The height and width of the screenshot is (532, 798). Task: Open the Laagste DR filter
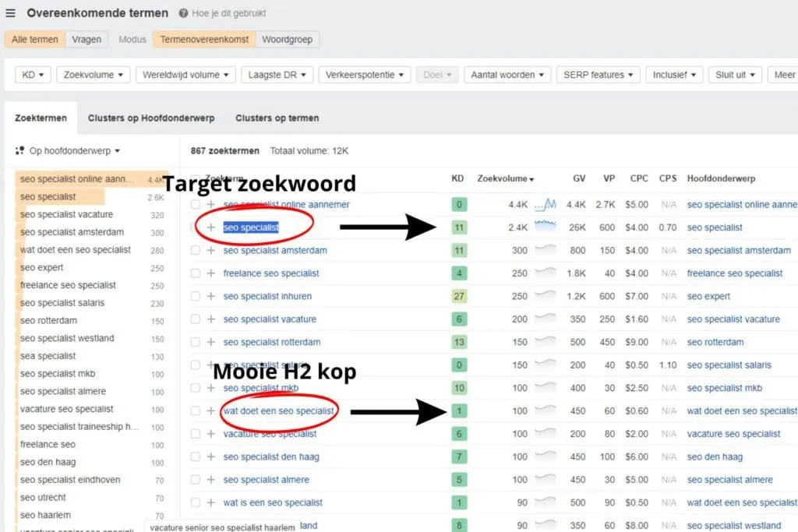[277, 75]
